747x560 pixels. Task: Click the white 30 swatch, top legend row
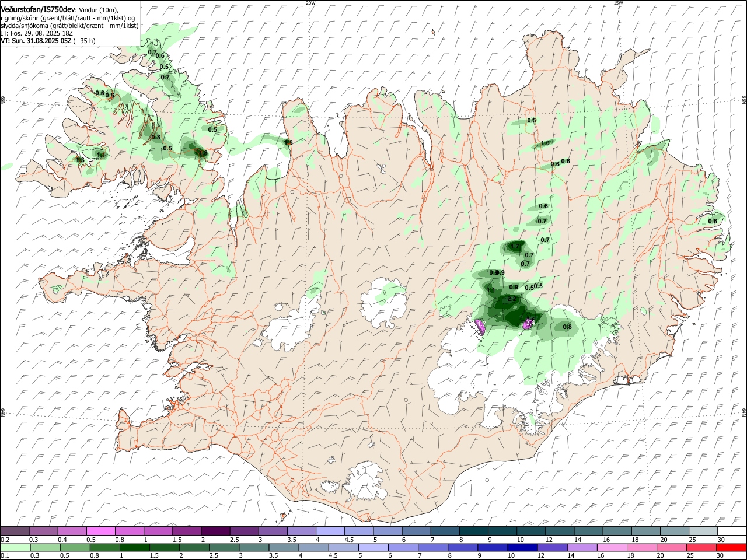tap(731, 531)
